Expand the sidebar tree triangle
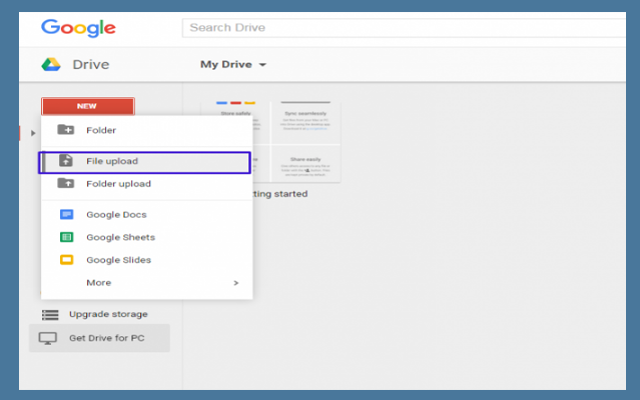 pyautogui.click(x=33, y=133)
